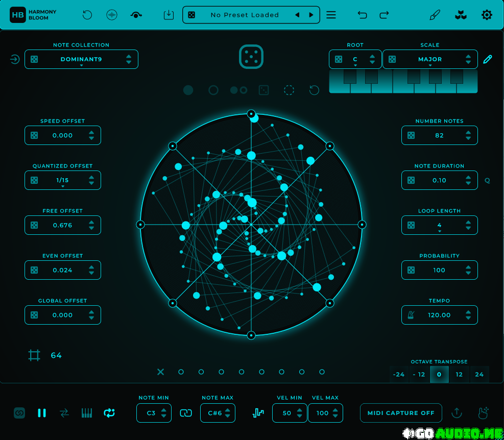The height and width of the screenshot is (440, 504).
Task: Randomize Note Duration dice
Action: (411, 180)
